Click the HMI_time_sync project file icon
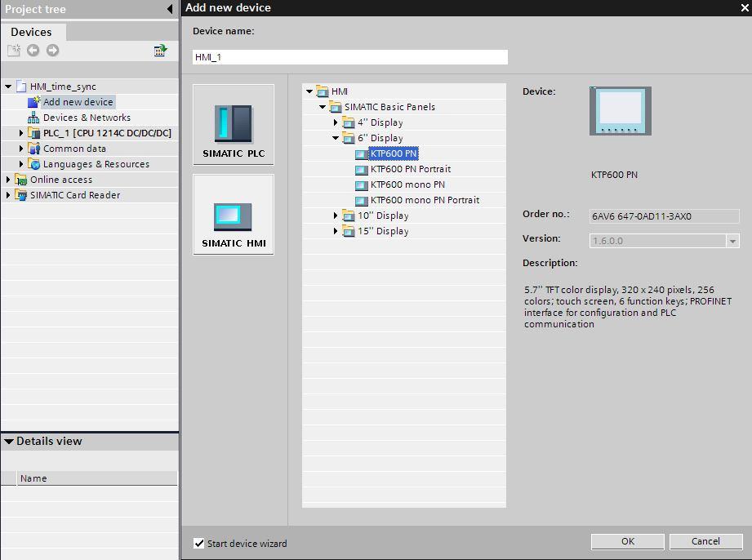The image size is (752, 560). (21, 87)
